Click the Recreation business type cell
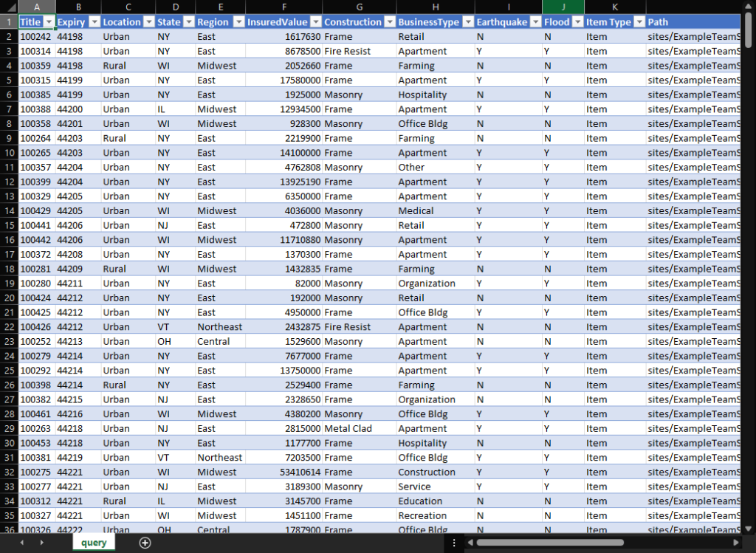This screenshot has width=756, height=553. pyautogui.click(x=436, y=516)
